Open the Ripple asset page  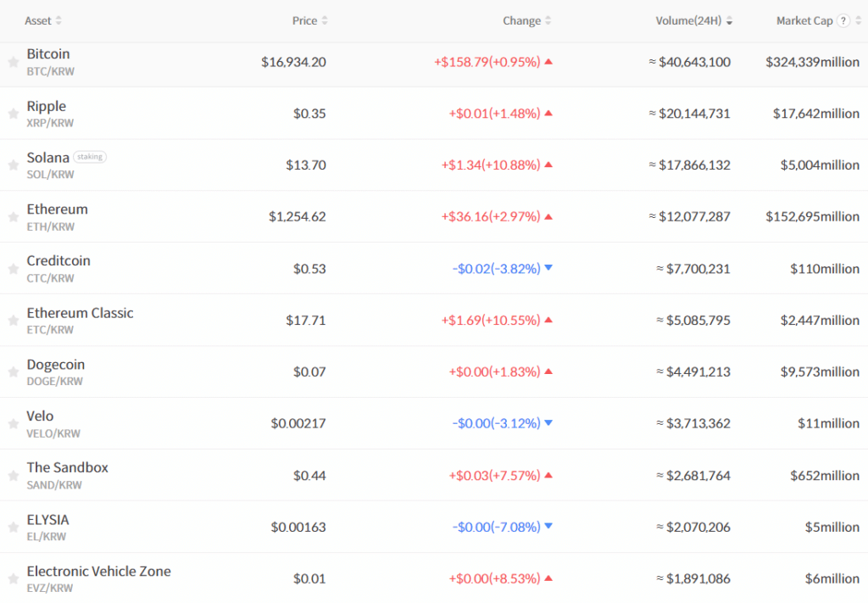tap(47, 106)
